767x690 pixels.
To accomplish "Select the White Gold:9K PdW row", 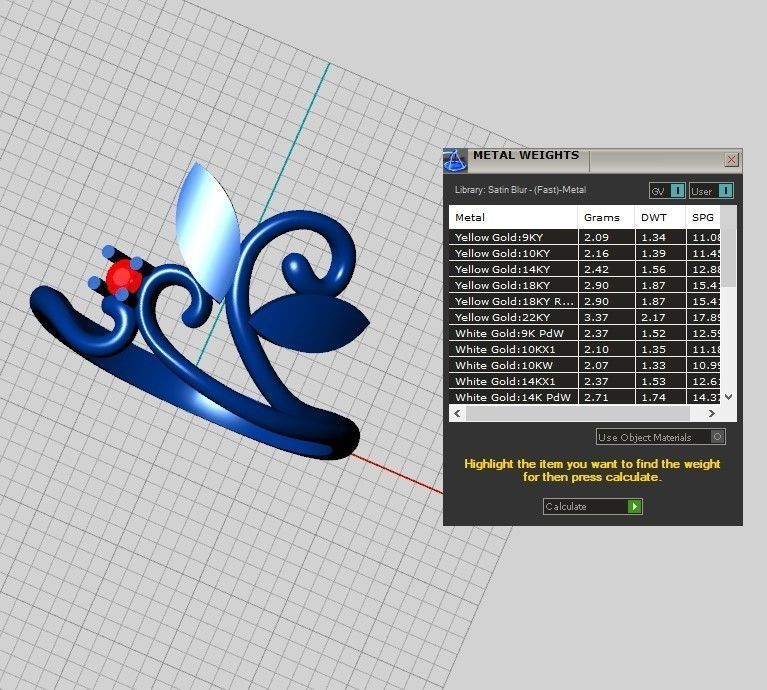I will coord(585,334).
